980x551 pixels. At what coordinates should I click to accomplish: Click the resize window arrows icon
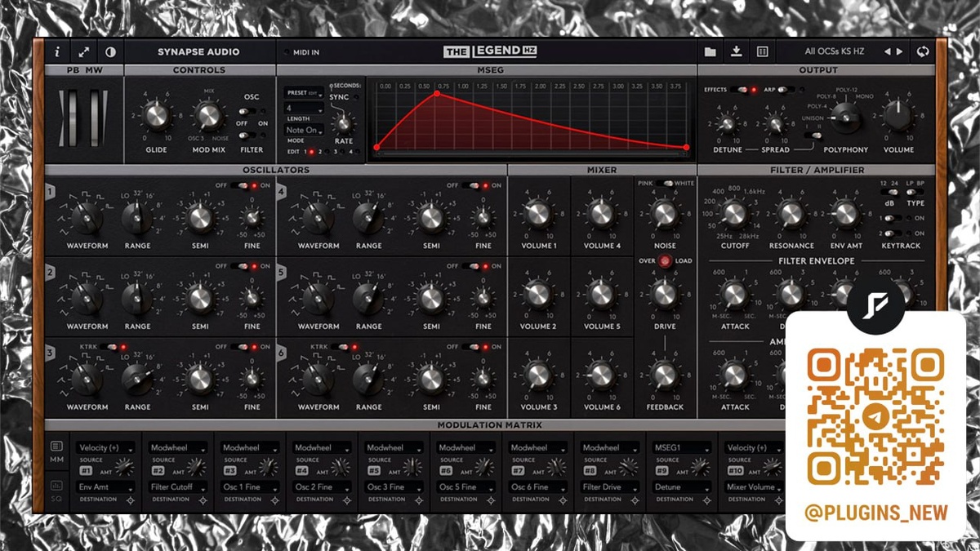tap(83, 51)
